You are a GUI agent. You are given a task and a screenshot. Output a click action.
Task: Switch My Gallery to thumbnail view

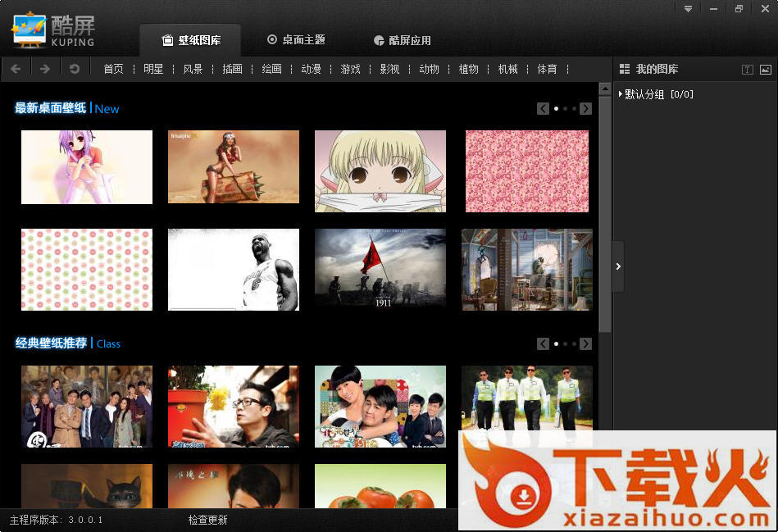coord(765,70)
